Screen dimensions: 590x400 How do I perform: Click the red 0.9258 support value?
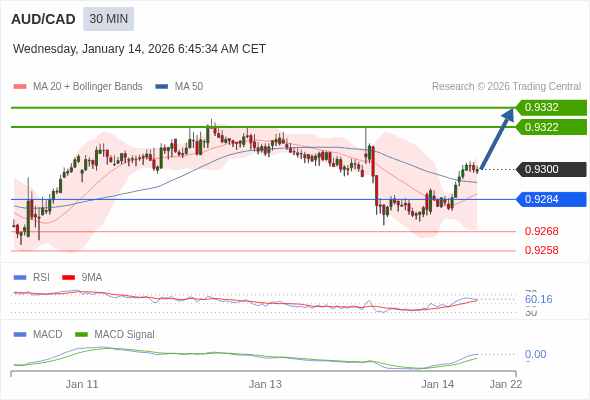point(541,250)
